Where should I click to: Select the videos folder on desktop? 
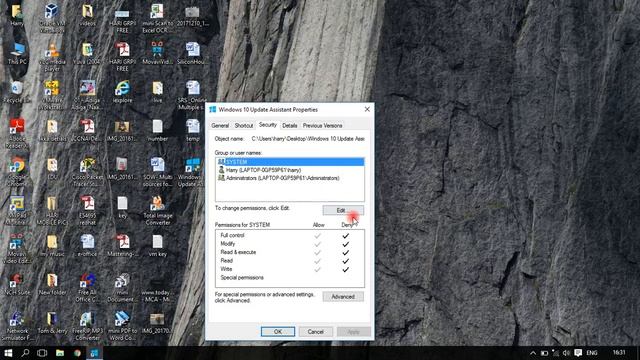[x=87, y=15]
